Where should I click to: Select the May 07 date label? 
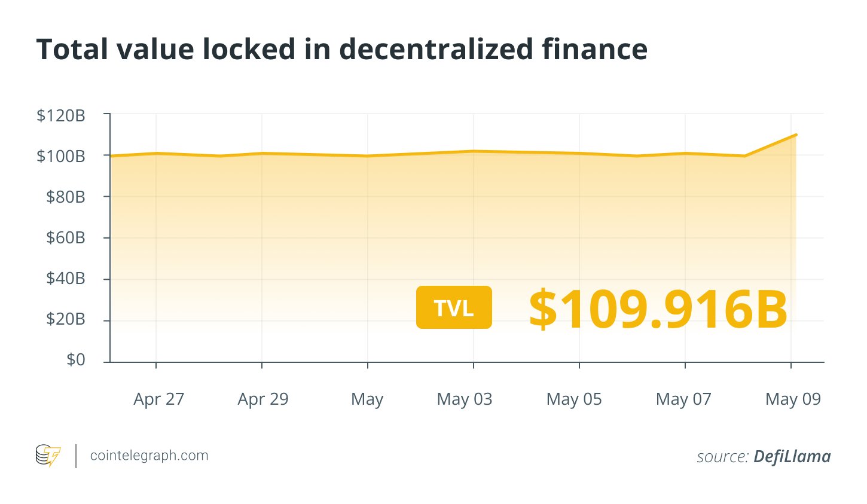tap(683, 399)
